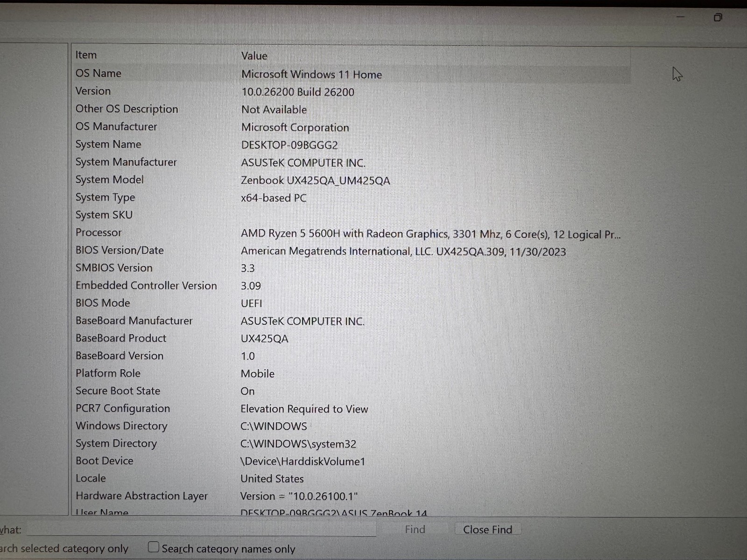
Task: Click the UX425QA baseboard product value
Action: click(264, 339)
